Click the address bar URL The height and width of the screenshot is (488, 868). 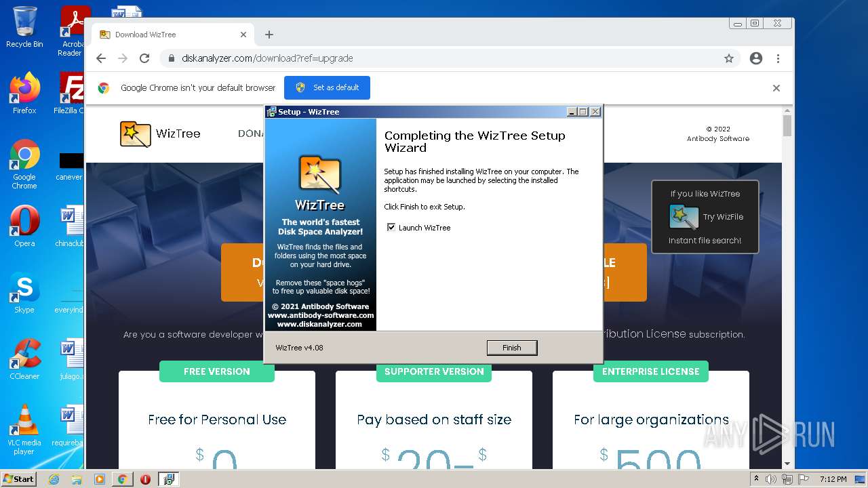pyautogui.click(x=267, y=58)
